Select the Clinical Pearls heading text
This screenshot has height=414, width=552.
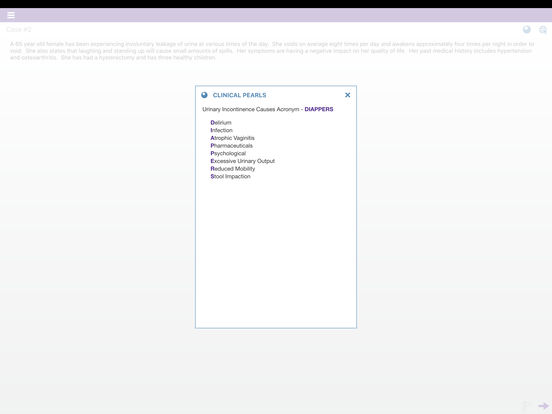(239, 95)
